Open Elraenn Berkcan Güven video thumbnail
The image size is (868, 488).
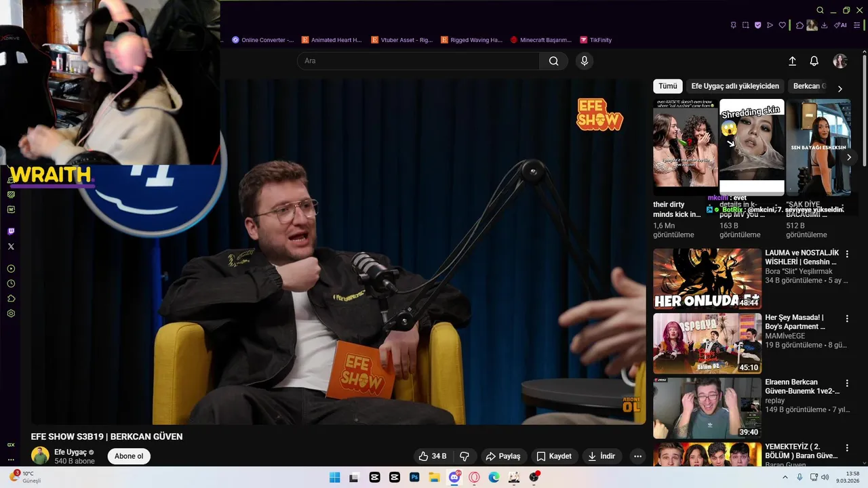pos(707,408)
